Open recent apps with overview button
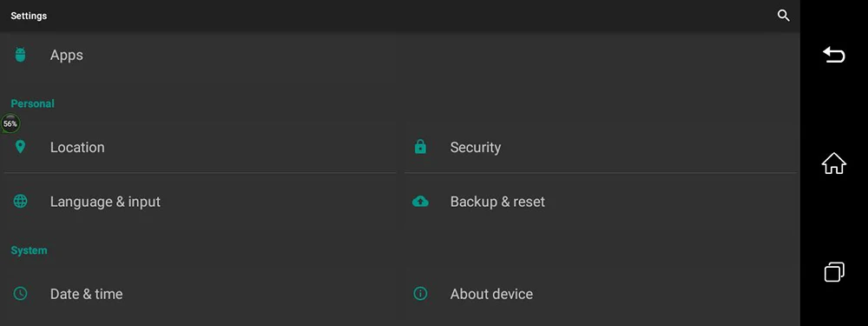The width and height of the screenshot is (868, 326). pos(834,271)
